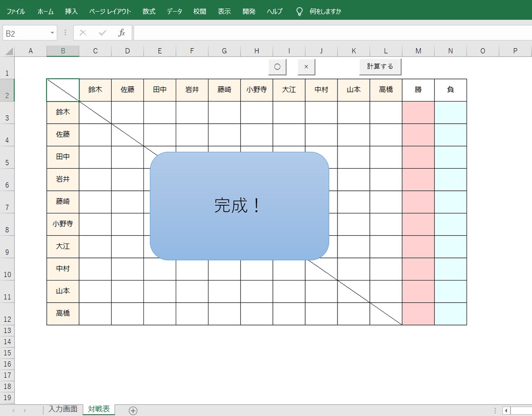Viewport: 532px width, 416px height.
Task: Add a new sheet with plus icon
Action: (133, 410)
